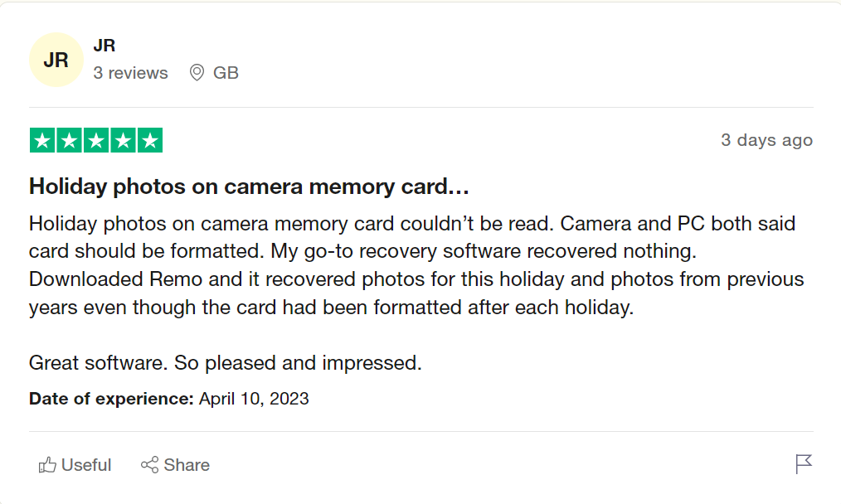This screenshot has height=504, width=841.
Task: Click the Great software closing line
Action: click(x=226, y=363)
